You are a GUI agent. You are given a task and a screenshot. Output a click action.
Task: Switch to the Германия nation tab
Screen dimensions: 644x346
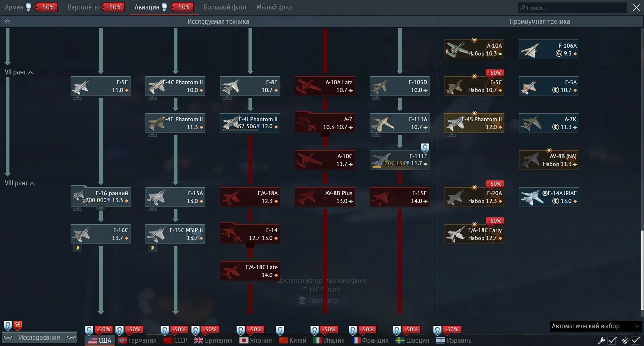[x=138, y=340]
